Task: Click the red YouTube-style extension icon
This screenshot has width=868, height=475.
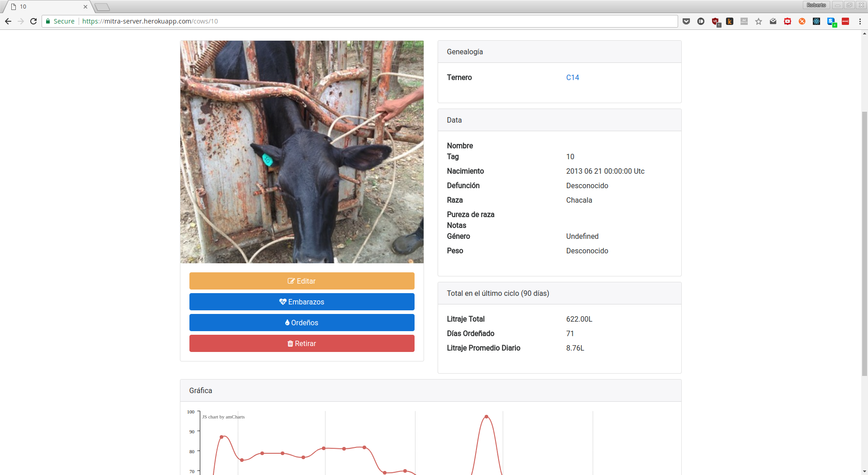Action: [788, 21]
